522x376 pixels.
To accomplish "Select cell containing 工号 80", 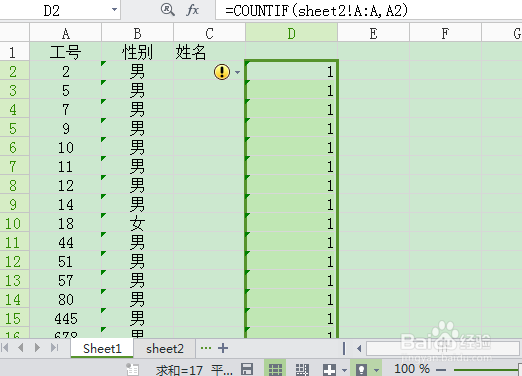I will click(66, 299).
